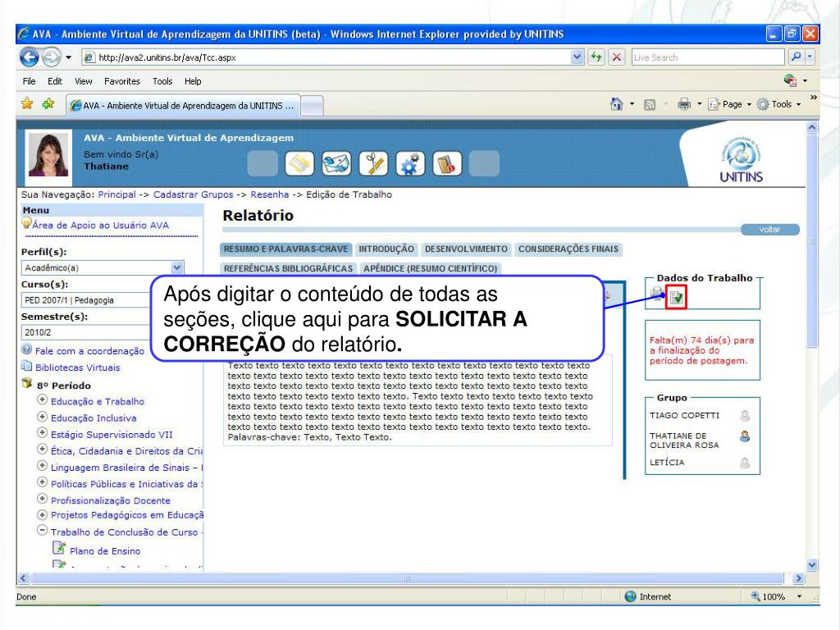Image resolution: width=840 pixels, height=630 pixels.
Task: Switch to the INTRODUÇÃO tab
Action: click(x=386, y=249)
